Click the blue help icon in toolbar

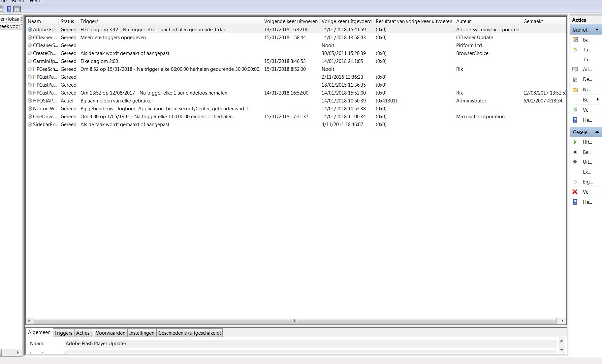(x=9, y=9)
